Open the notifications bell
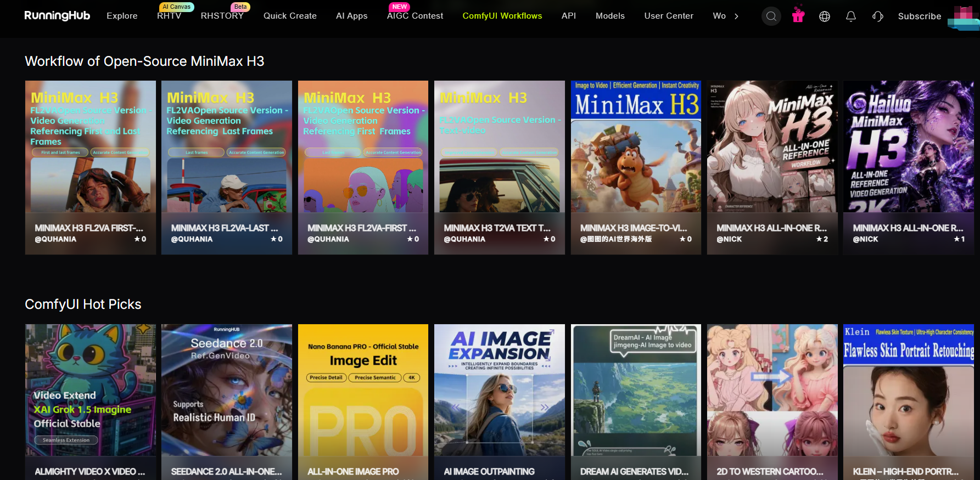980x480 pixels. 851,16
